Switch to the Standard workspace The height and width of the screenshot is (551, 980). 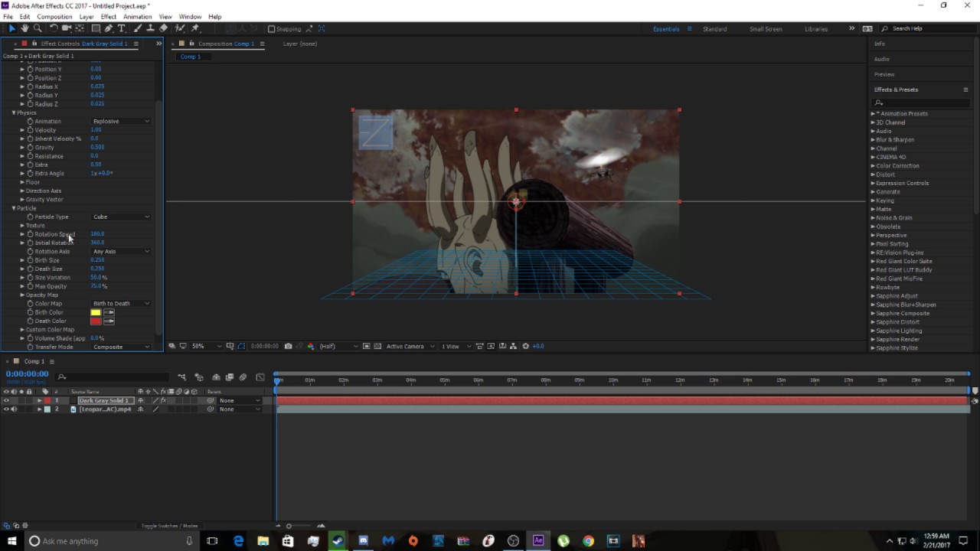715,29
